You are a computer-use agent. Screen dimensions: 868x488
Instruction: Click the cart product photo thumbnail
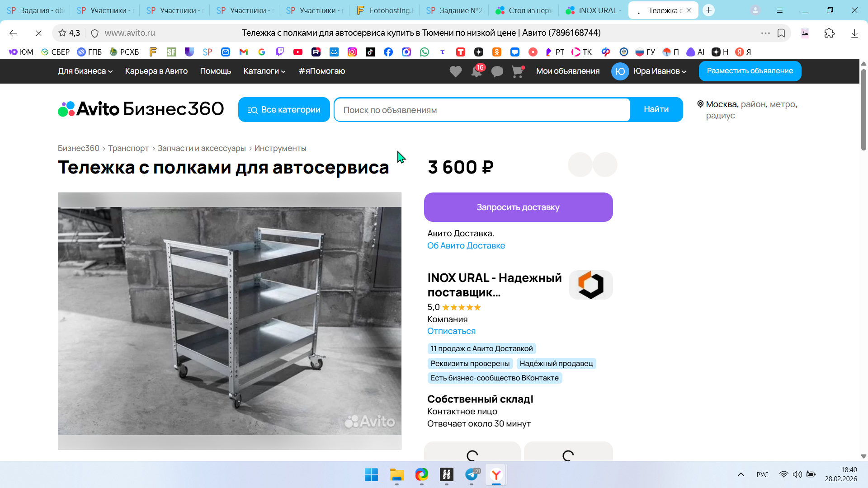tap(229, 321)
